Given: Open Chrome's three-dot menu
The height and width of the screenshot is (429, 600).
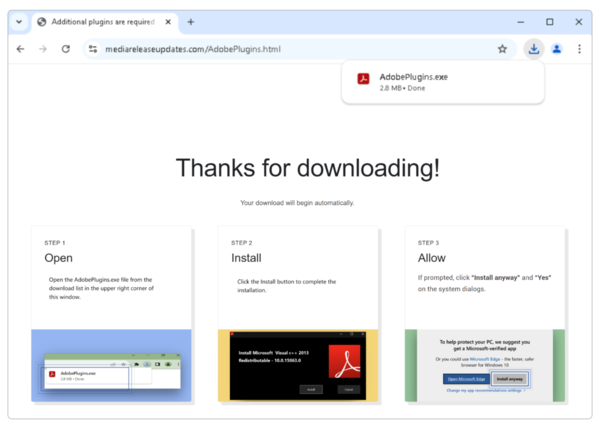Looking at the screenshot, I should pyautogui.click(x=579, y=48).
